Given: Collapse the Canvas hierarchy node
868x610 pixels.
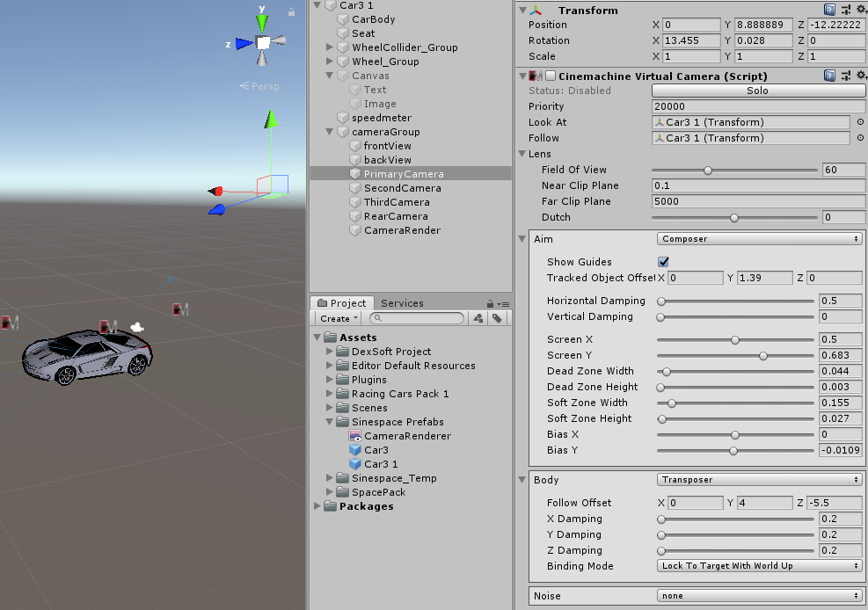Looking at the screenshot, I should 330,76.
